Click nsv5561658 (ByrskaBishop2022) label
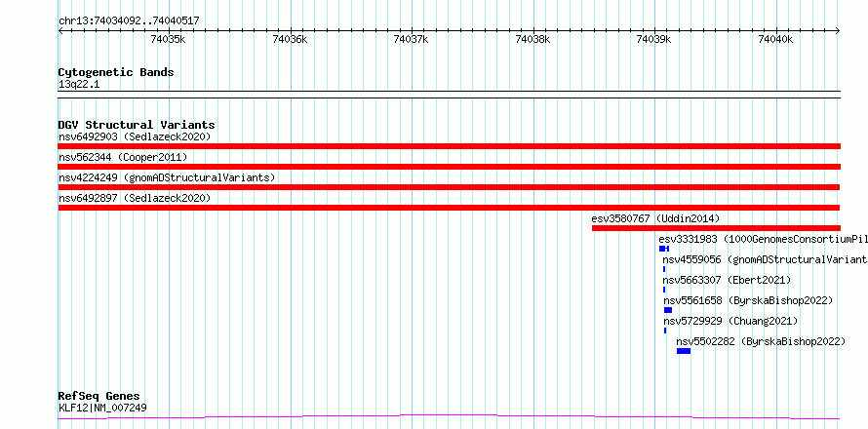 pyautogui.click(x=748, y=300)
